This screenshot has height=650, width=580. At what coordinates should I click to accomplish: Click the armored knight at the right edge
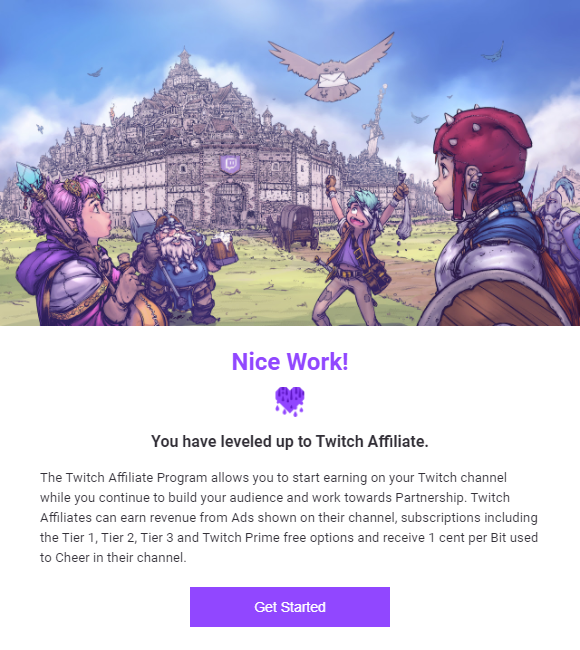[560, 232]
